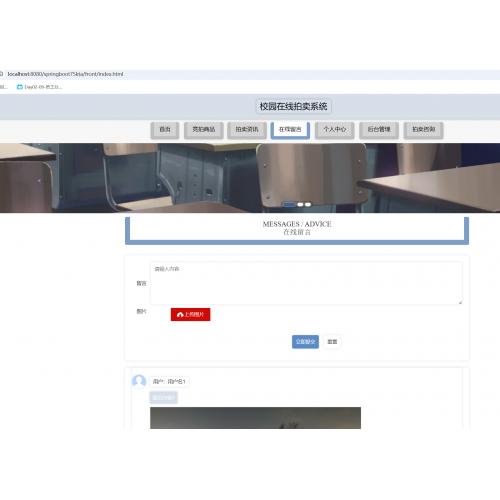
Task: Click the 校园在线拍卖系统 site title
Action: [x=293, y=107]
